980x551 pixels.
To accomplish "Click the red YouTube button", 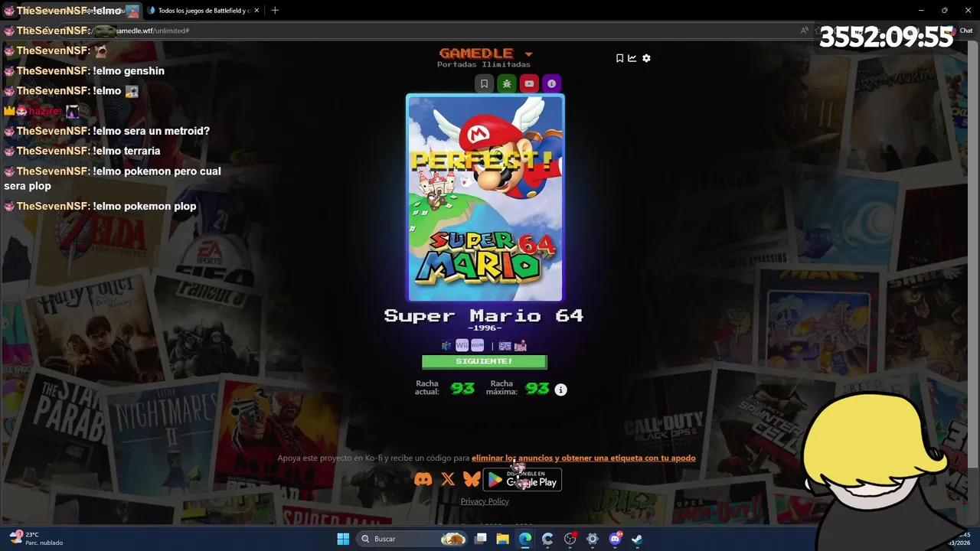I will click(529, 83).
